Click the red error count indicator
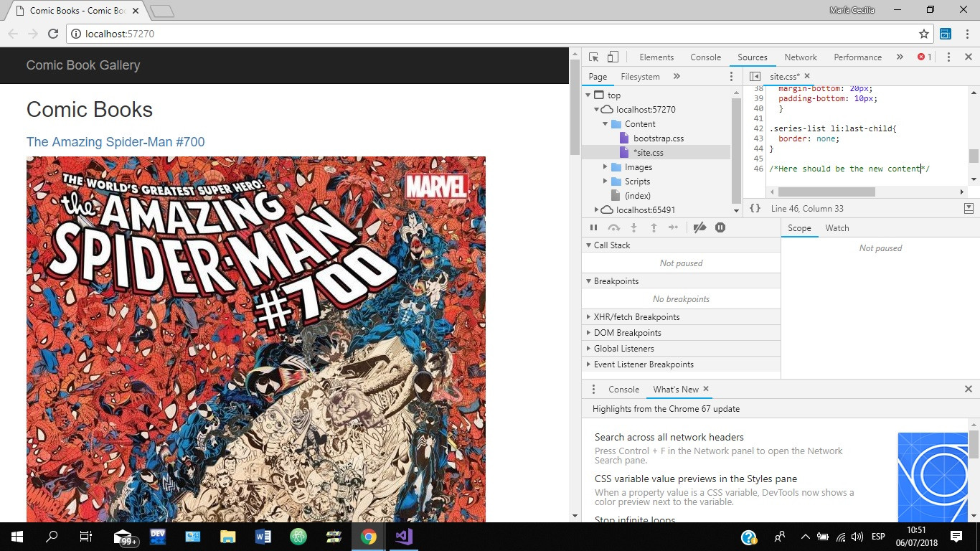This screenshot has height=551, width=980. pos(925,57)
